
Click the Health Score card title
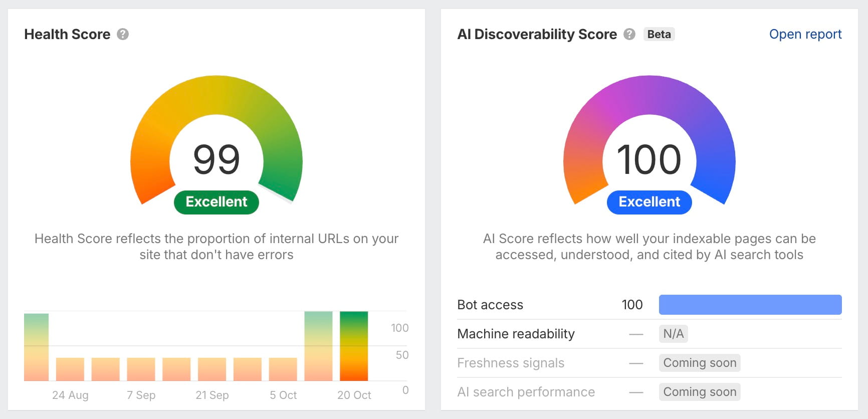[67, 34]
